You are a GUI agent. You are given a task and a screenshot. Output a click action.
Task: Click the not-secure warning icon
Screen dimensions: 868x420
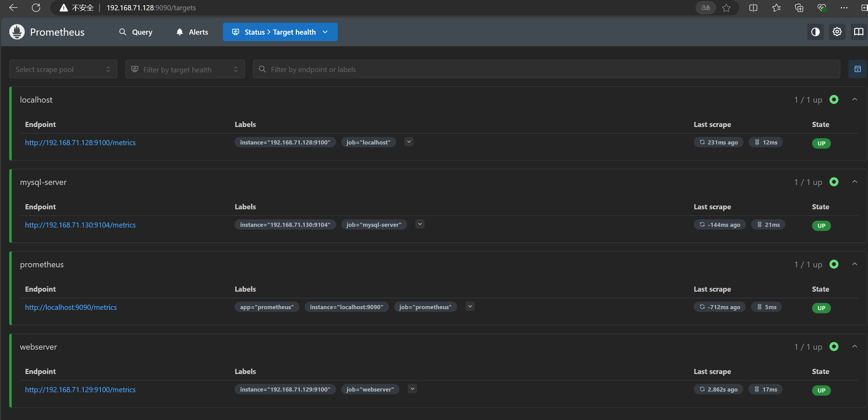pos(63,8)
